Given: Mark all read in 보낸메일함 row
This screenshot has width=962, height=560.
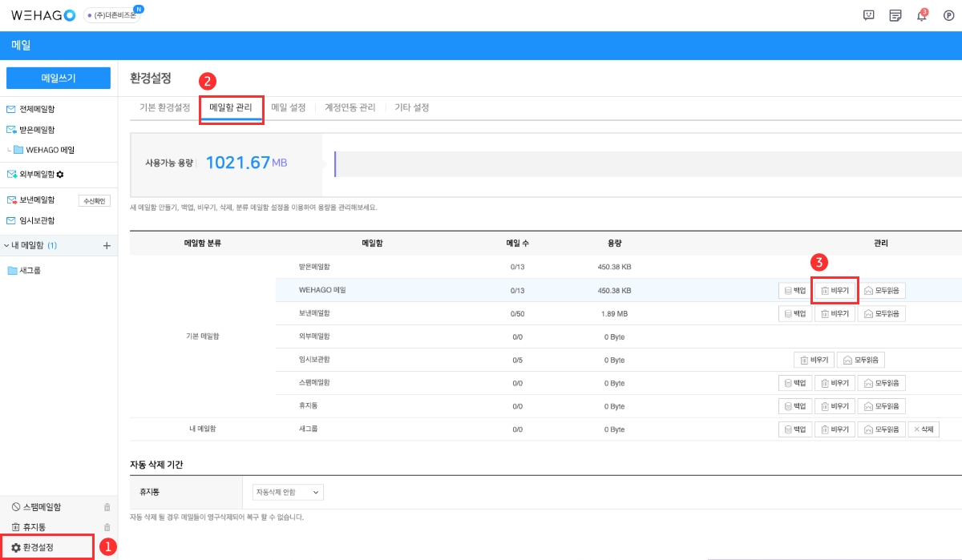Looking at the screenshot, I should [882, 313].
